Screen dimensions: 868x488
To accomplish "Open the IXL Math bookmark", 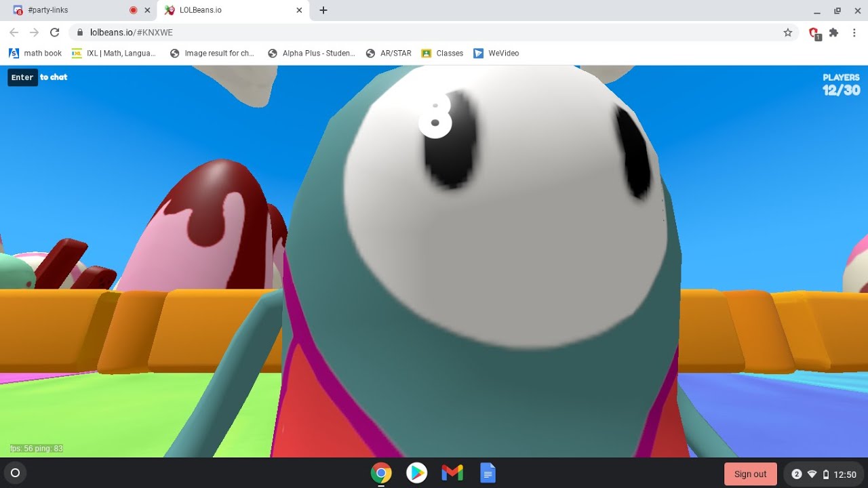I will (114, 53).
